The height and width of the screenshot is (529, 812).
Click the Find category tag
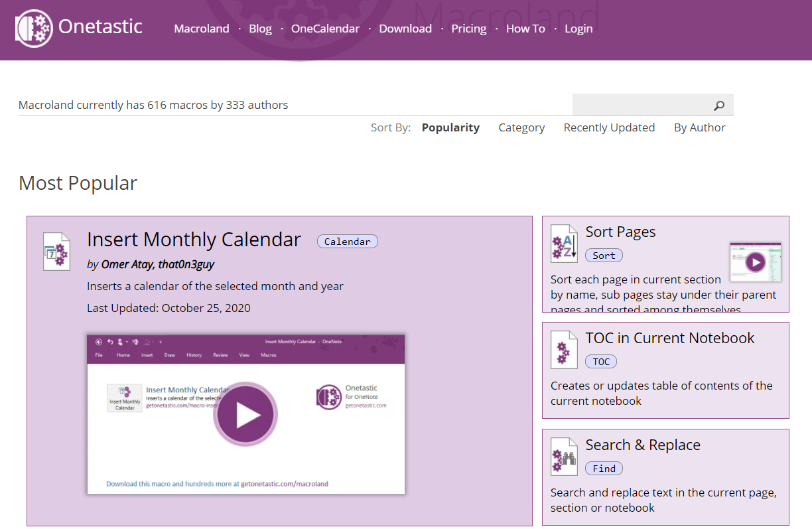604,469
